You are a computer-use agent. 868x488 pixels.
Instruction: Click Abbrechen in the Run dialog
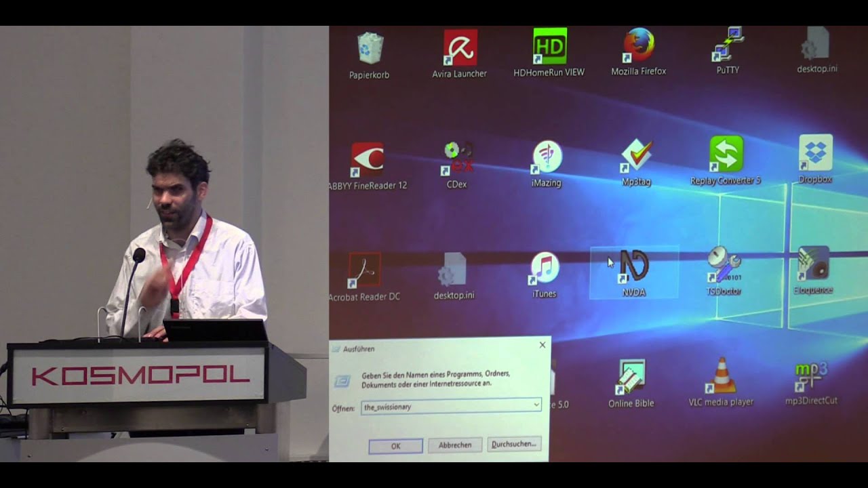tap(455, 445)
